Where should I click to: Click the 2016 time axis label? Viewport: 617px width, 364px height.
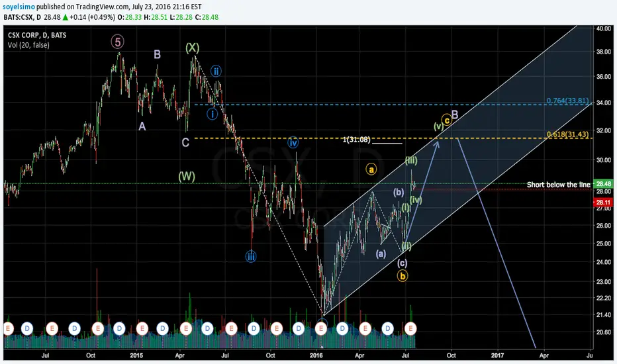coord(316,355)
